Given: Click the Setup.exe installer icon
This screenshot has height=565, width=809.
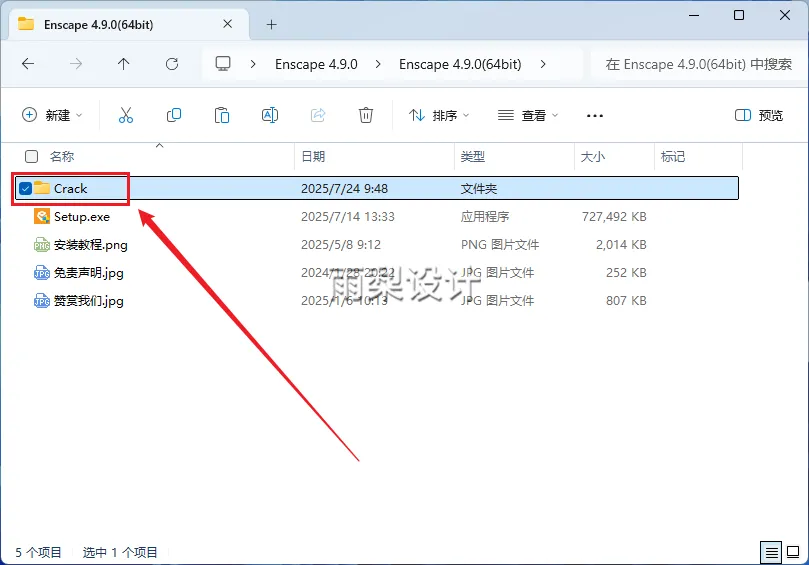Looking at the screenshot, I should point(42,217).
